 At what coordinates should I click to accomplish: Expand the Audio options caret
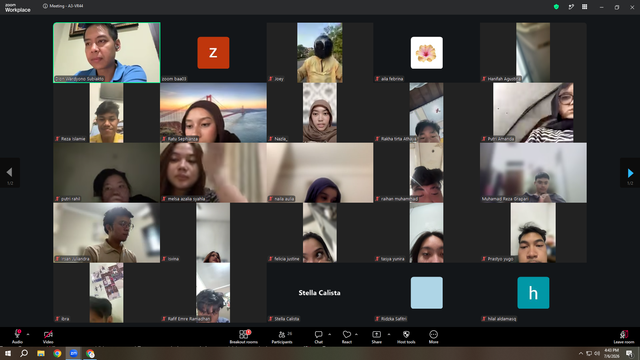(28, 334)
